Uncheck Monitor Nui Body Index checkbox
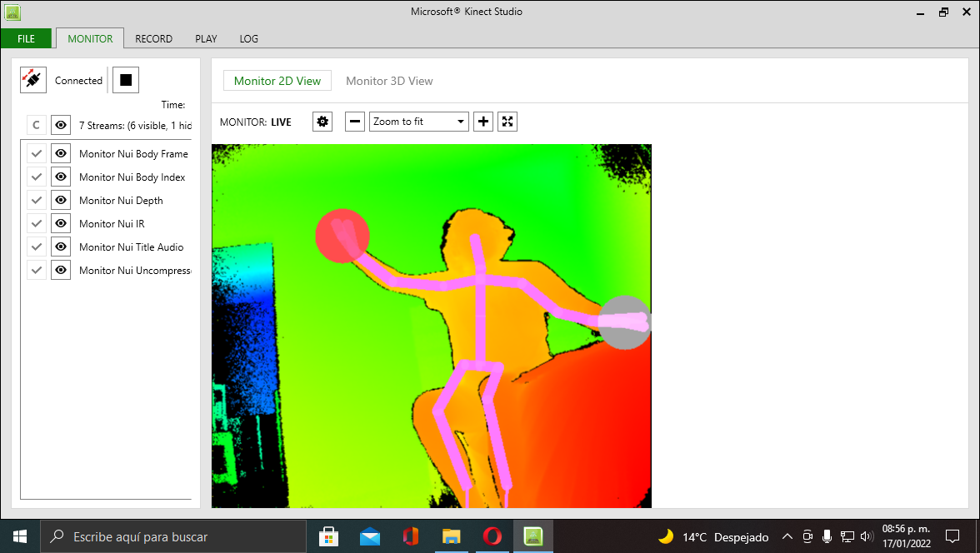The image size is (980, 553). pos(37,177)
